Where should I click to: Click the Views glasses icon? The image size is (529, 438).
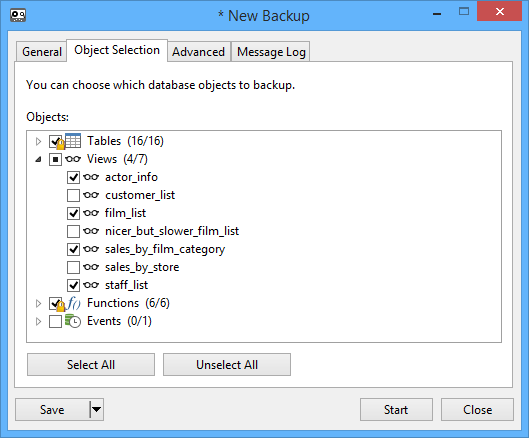click(73, 159)
